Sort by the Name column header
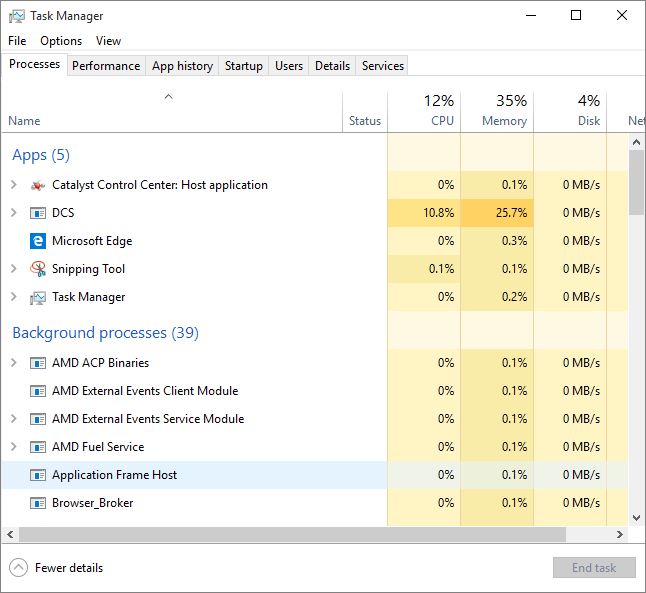Image resolution: width=646 pixels, height=593 pixels. 172,112
